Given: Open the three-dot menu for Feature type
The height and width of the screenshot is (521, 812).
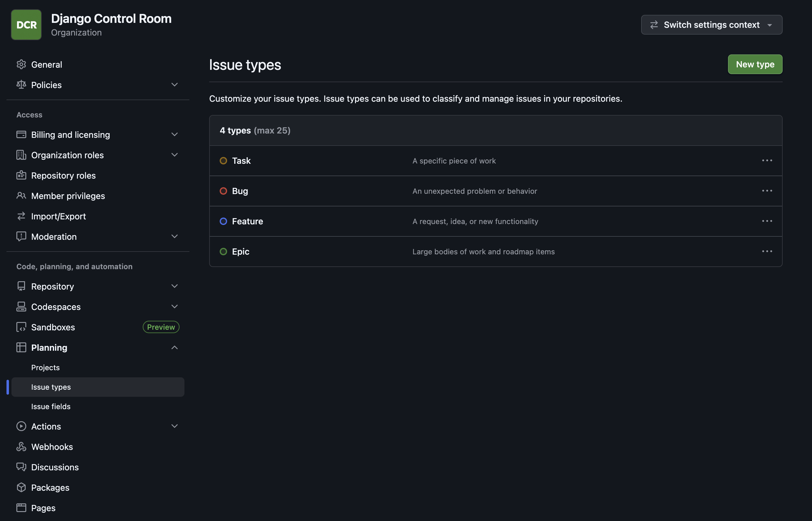Looking at the screenshot, I should [767, 221].
